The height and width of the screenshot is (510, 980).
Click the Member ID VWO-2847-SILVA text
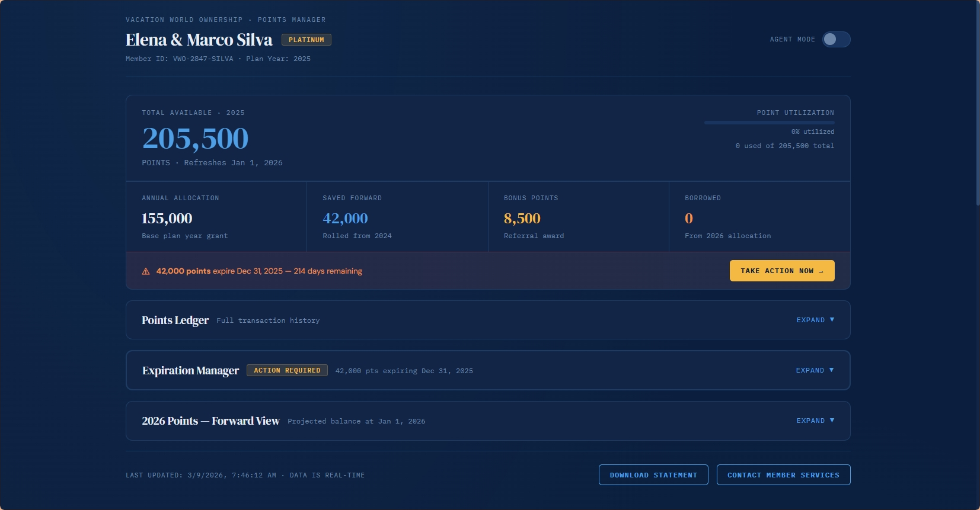(180, 59)
